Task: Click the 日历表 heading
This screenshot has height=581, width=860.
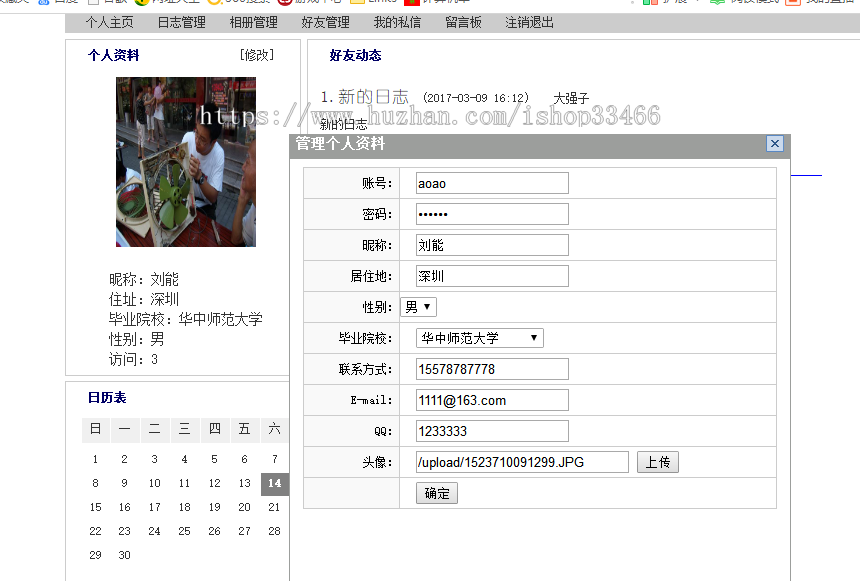Action: coord(107,398)
